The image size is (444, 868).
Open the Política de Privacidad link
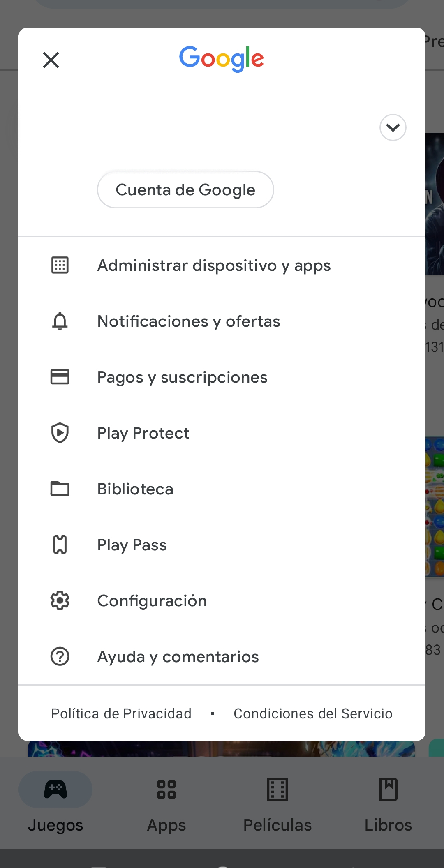coord(121,713)
